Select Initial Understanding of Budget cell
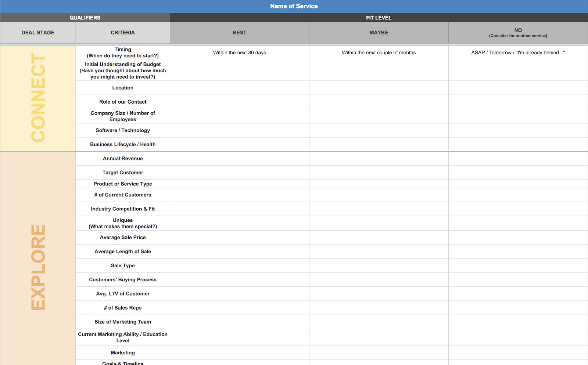This screenshot has width=588, height=365. click(x=123, y=71)
